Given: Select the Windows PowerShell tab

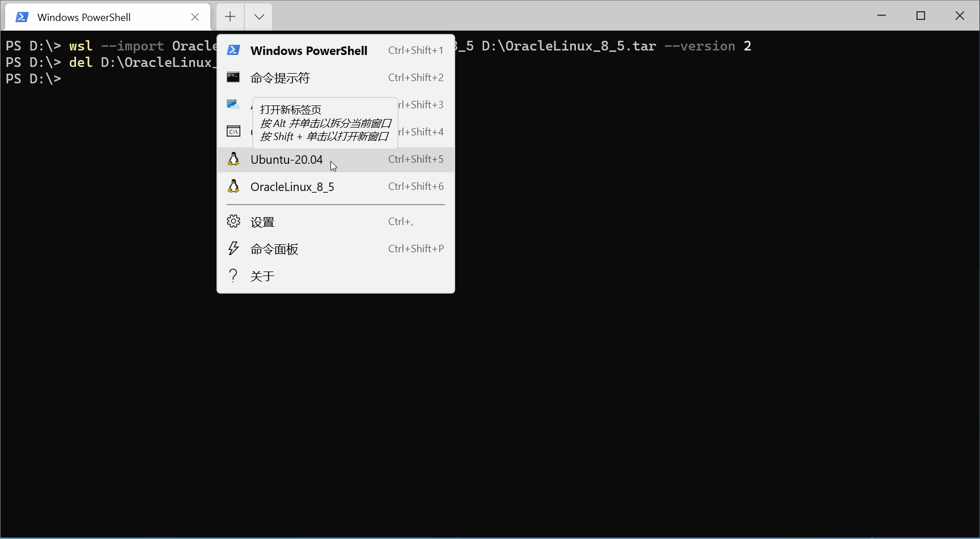Looking at the screenshot, I should [85, 16].
